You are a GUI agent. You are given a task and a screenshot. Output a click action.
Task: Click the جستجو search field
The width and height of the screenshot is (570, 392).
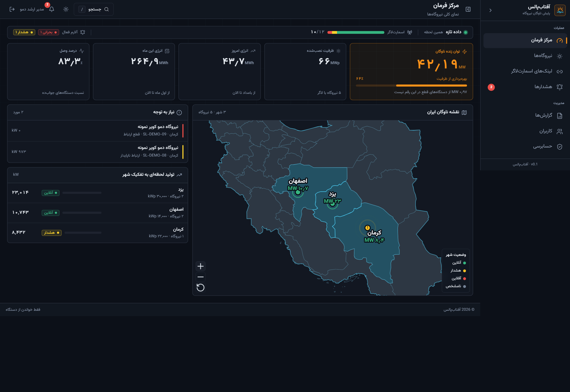point(94,9)
